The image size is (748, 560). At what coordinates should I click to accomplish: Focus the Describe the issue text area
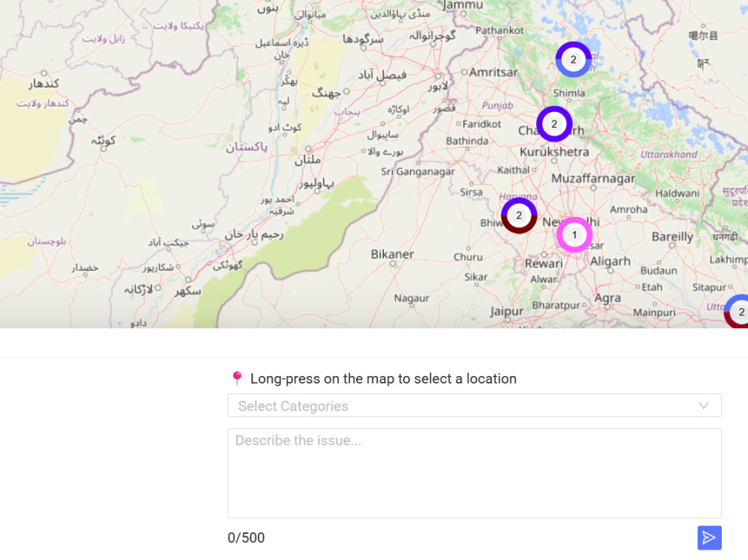(x=474, y=473)
